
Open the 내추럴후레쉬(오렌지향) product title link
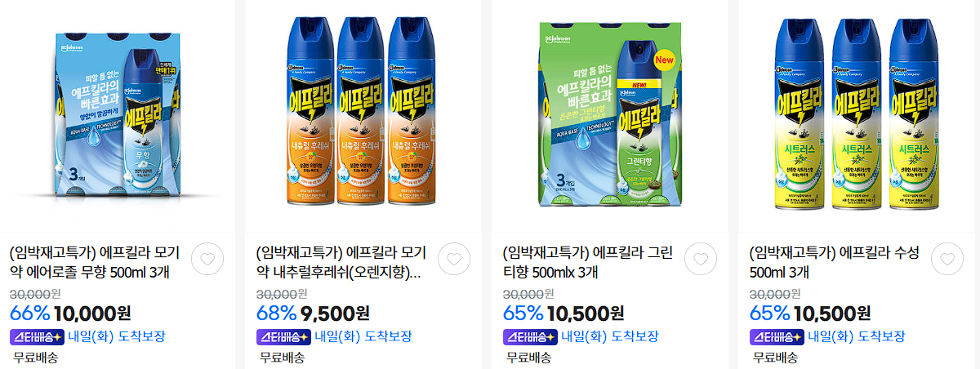[x=341, y=262]
